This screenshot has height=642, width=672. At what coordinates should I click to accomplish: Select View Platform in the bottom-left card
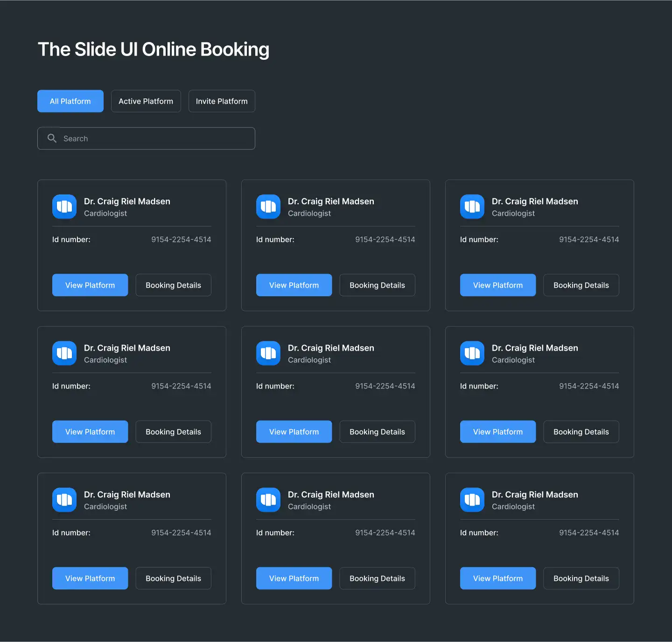pyautogui.click(x=90, y=578)
